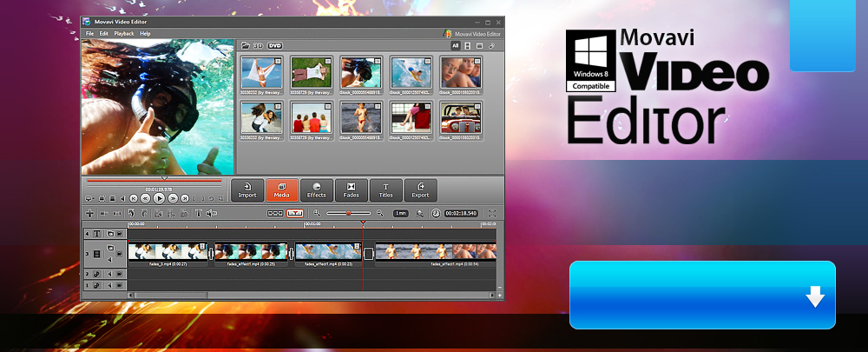This screenshot has height=352, width=868.
Task: Open the File menu
Action: (x=89, y=34)
